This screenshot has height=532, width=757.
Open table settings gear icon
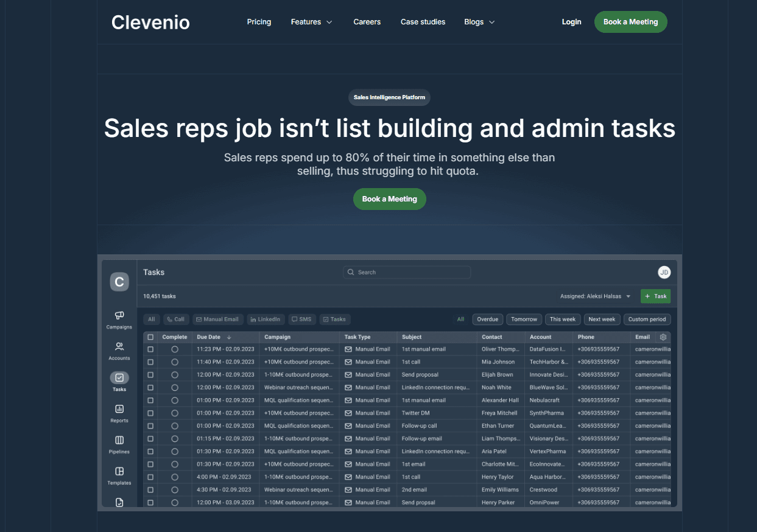point(663,337)
